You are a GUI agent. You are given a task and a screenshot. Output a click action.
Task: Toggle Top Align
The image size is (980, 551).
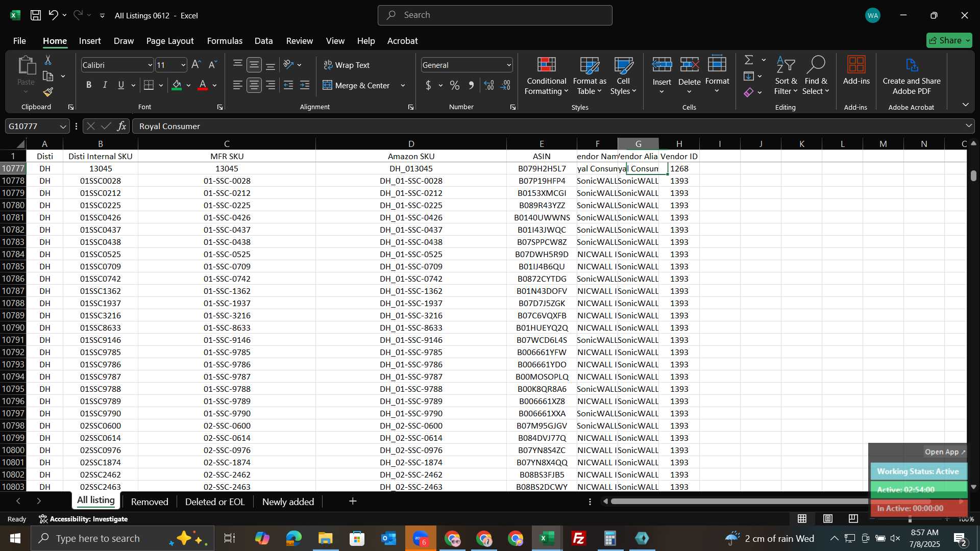coord(238,65)
